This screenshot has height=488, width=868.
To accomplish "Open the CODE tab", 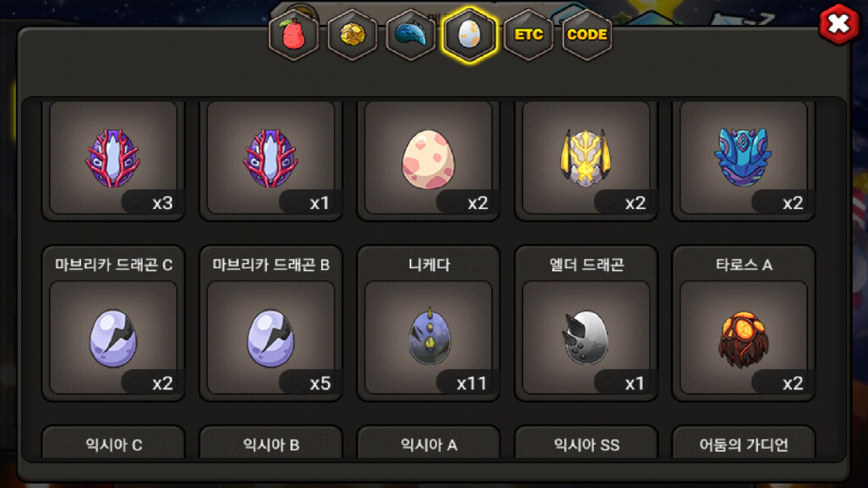I will click(587, 35).
